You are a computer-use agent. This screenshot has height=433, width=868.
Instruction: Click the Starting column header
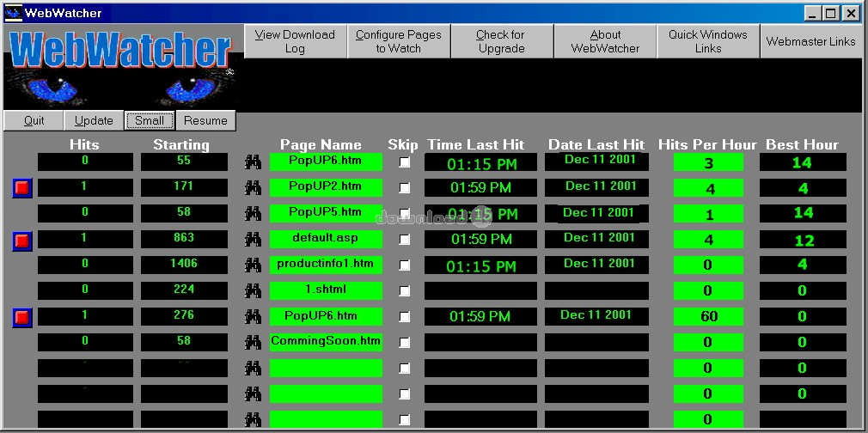click(x=181, y=145)
